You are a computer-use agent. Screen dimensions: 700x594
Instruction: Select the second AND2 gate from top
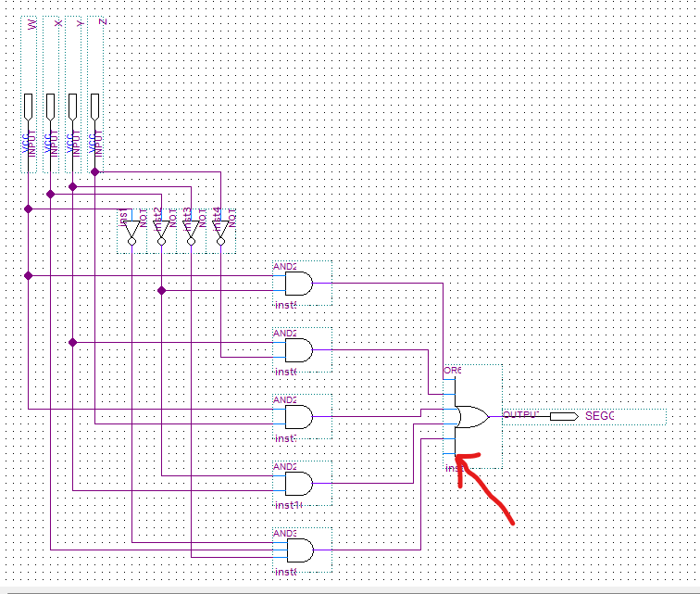299,350
